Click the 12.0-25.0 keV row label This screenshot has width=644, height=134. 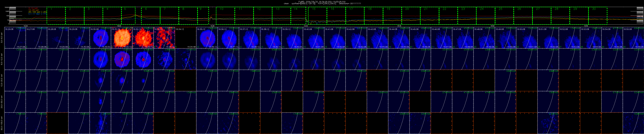(2, 80)
